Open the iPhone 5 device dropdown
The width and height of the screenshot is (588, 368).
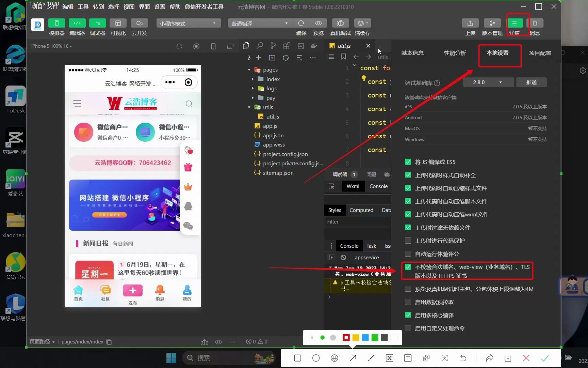pyautogui.click(x=52, y=46)
